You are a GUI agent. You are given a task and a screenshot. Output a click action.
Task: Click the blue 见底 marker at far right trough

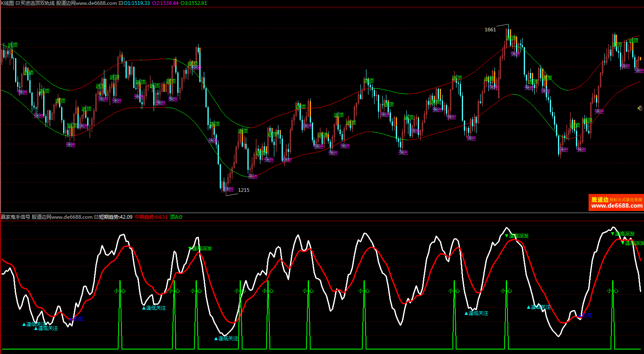coord(585,315)
